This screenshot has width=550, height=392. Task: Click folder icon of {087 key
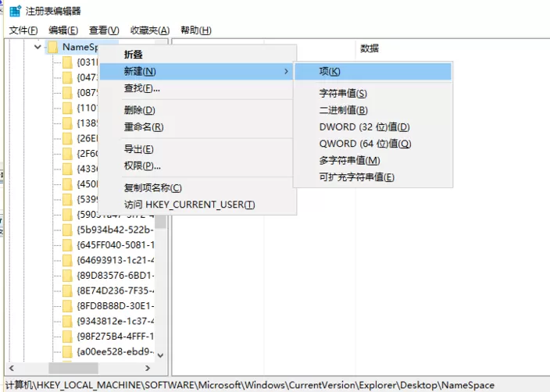click(x=67, y=93)
